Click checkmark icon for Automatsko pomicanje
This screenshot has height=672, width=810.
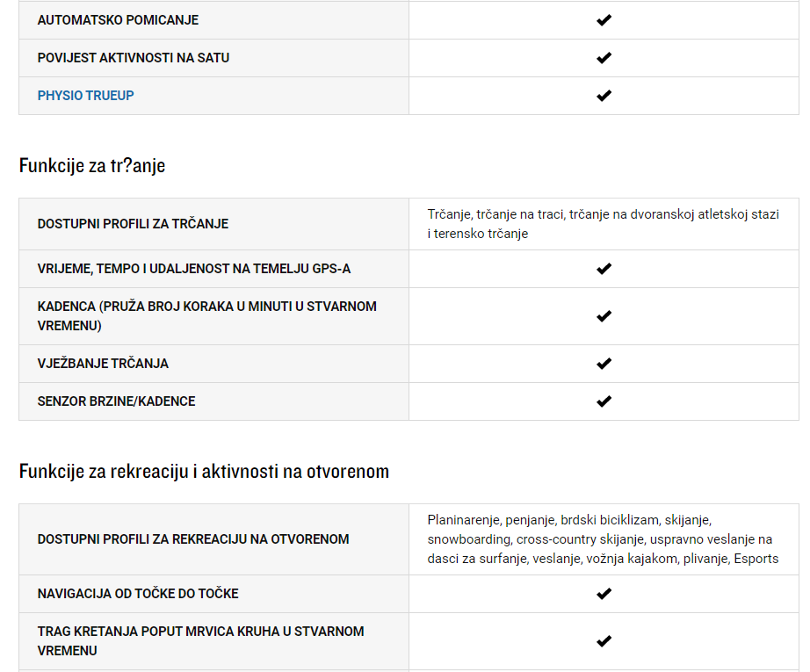604,20
